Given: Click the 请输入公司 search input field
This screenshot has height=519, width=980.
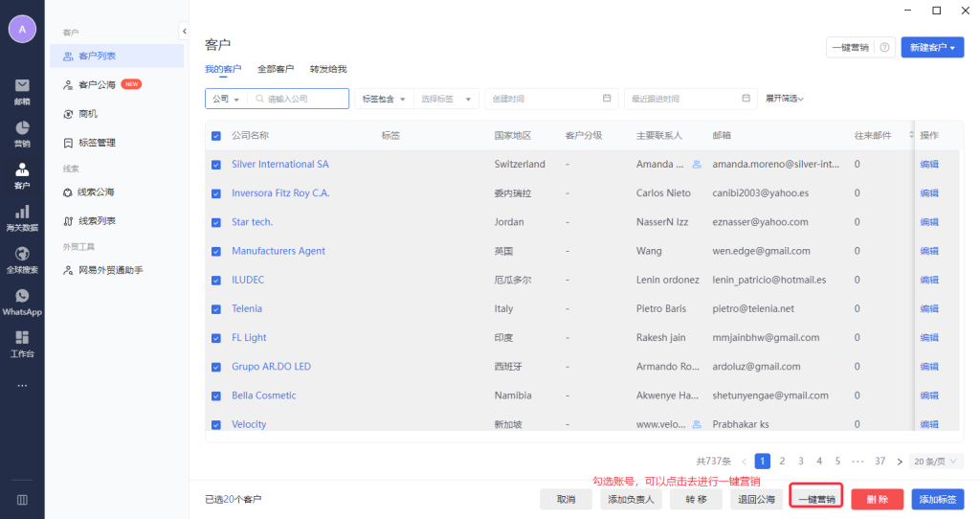Looking at the screenshot, I should click(304, 99).
